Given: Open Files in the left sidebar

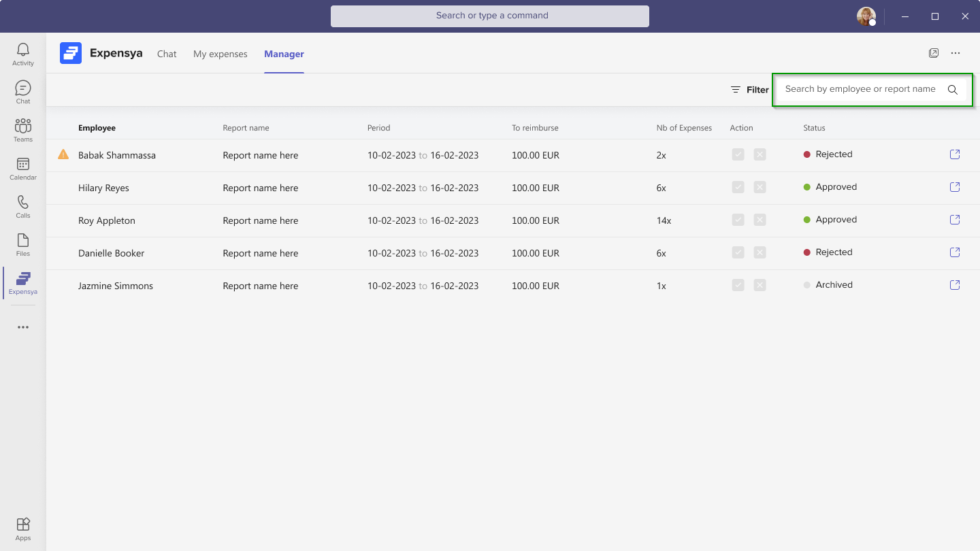Looking at the screenshot, I should coord(22,244).
